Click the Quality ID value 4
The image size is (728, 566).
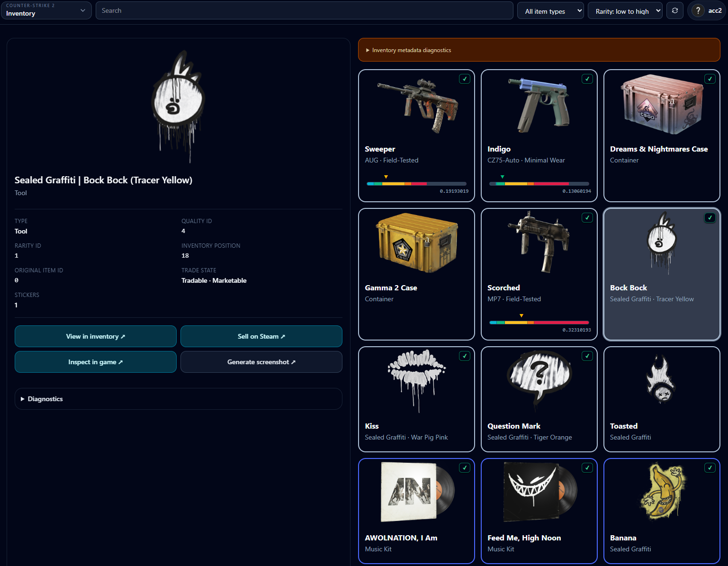tap(183, 231)
